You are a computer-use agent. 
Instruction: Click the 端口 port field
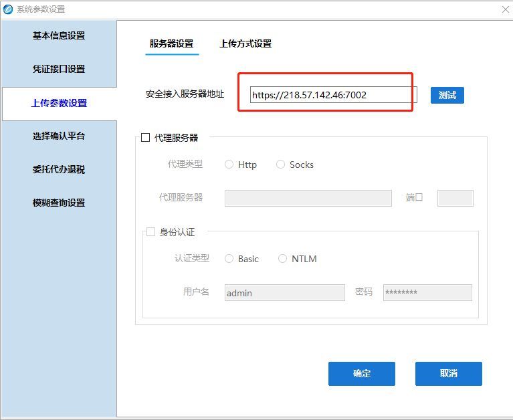(455, 198)
